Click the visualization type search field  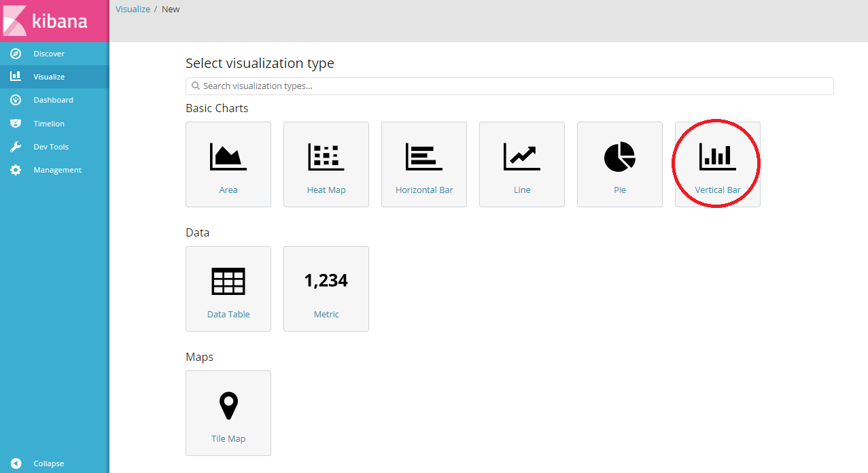509,86
